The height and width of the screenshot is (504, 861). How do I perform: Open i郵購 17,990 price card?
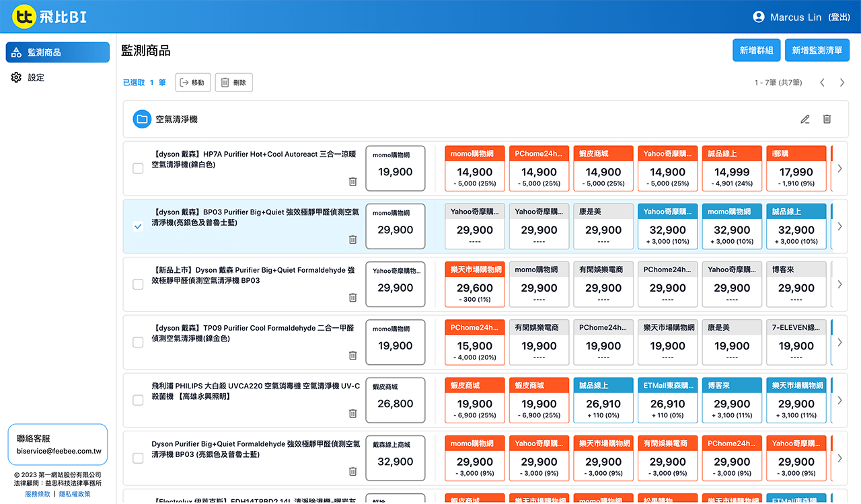click(x=796, y=170)
